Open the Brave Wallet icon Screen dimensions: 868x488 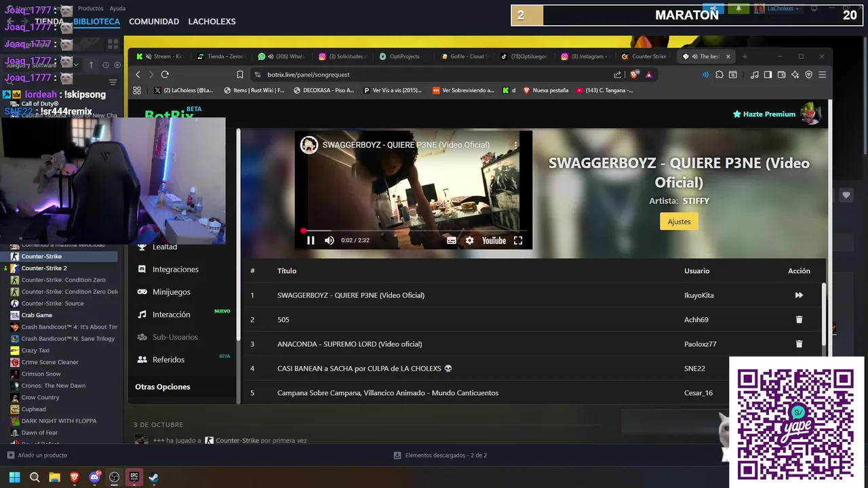click(x=781, y=75)
